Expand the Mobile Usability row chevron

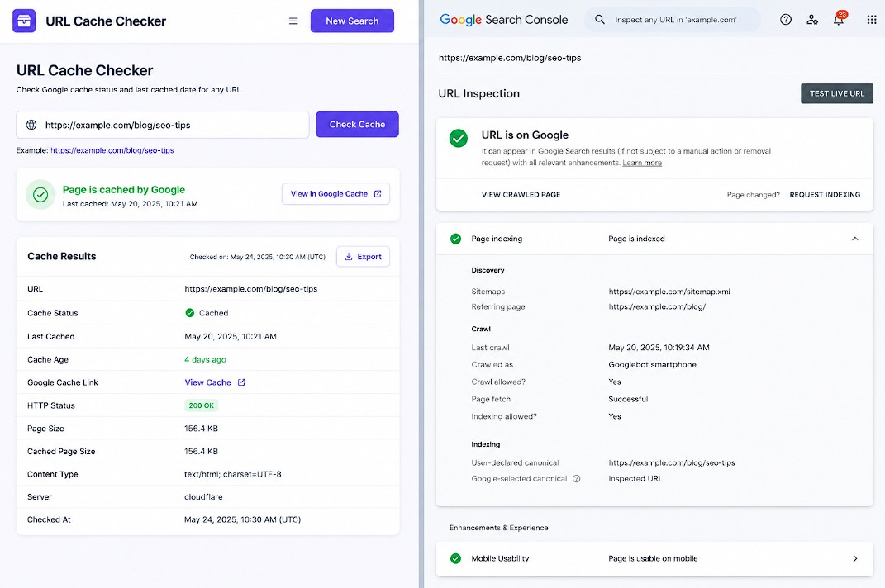click(855, 558)
